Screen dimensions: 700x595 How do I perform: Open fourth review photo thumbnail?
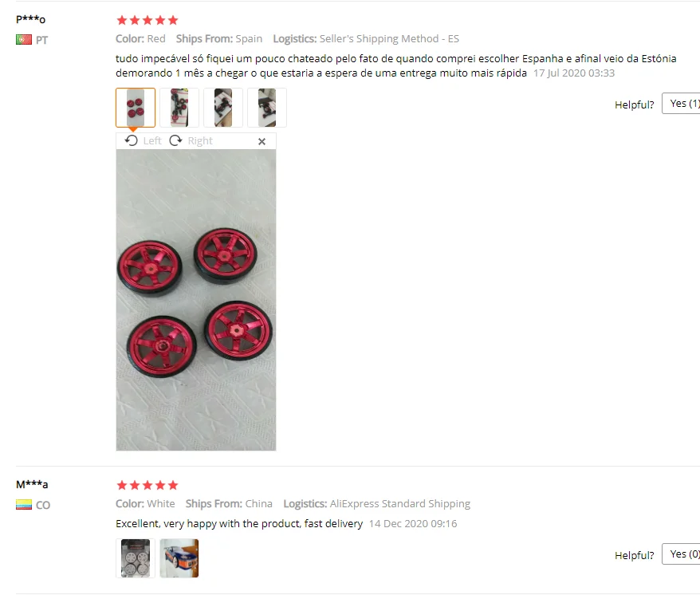coord(266,108)
